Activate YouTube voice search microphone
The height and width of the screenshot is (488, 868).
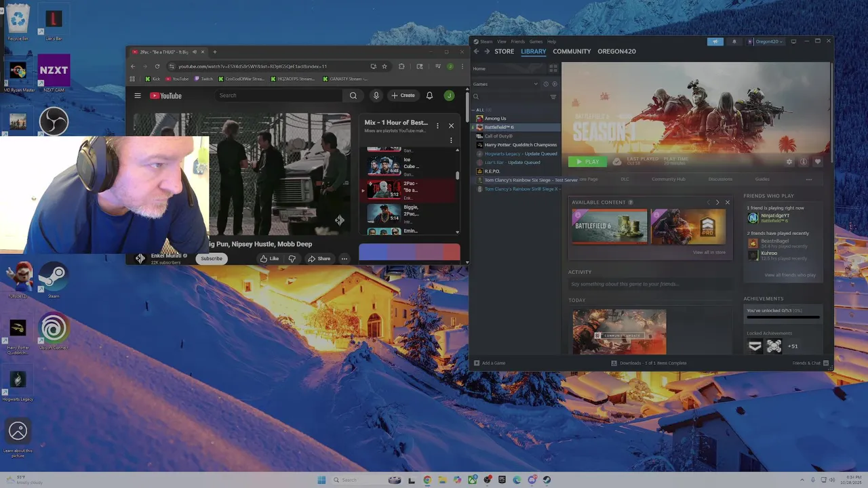click(376, 96)
